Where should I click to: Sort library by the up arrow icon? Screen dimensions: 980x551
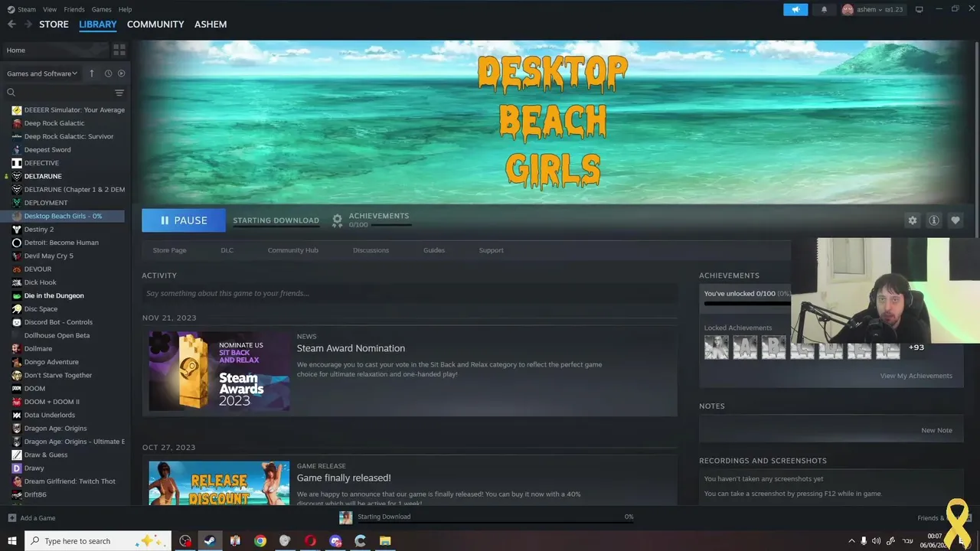(x=92, y=73)
